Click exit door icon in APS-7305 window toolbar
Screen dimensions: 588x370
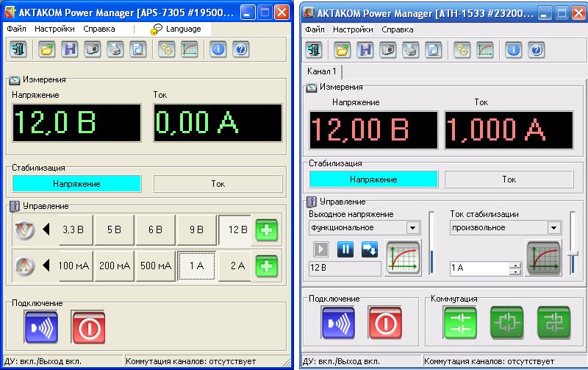pos(18,49)
